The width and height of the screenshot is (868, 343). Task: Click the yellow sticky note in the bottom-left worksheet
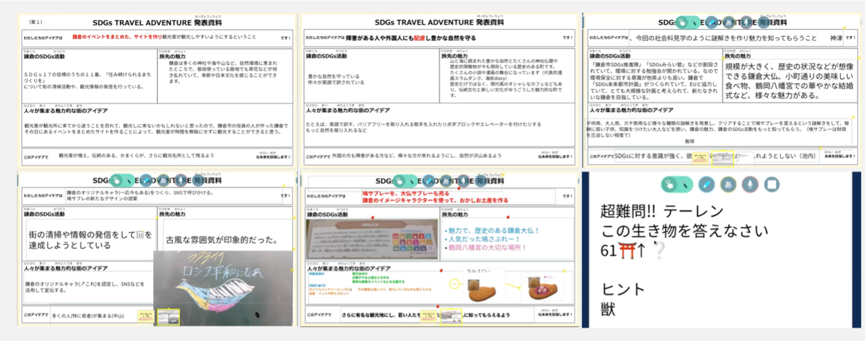(x=144, y=317)
